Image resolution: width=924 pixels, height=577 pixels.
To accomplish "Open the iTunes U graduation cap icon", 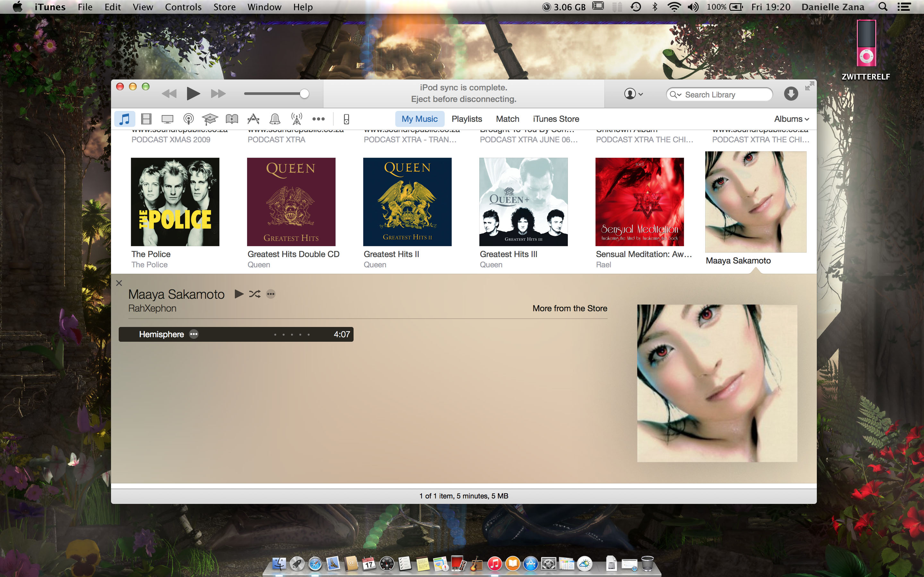I will 210,119.
